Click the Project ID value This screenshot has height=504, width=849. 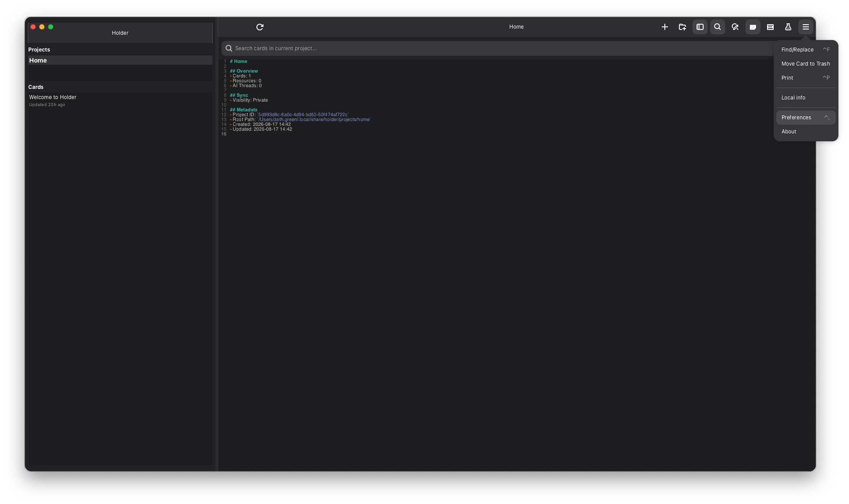[303, 115]
